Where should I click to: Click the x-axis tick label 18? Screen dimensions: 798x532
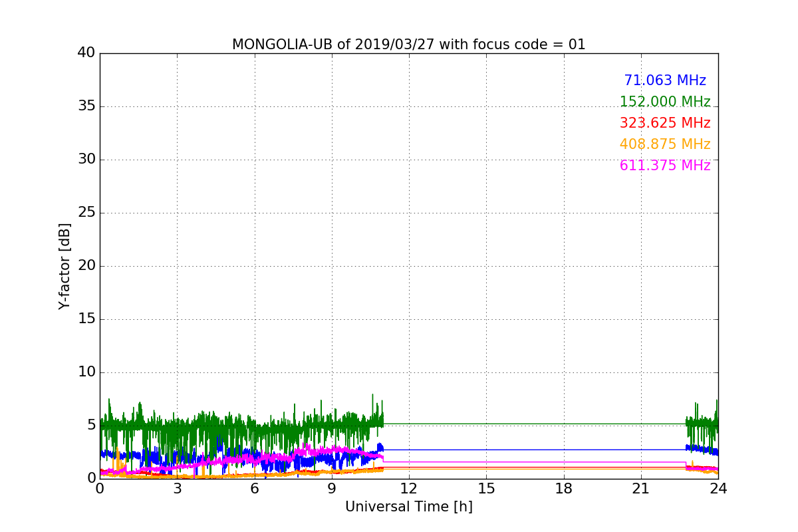[x=564, y=489]
